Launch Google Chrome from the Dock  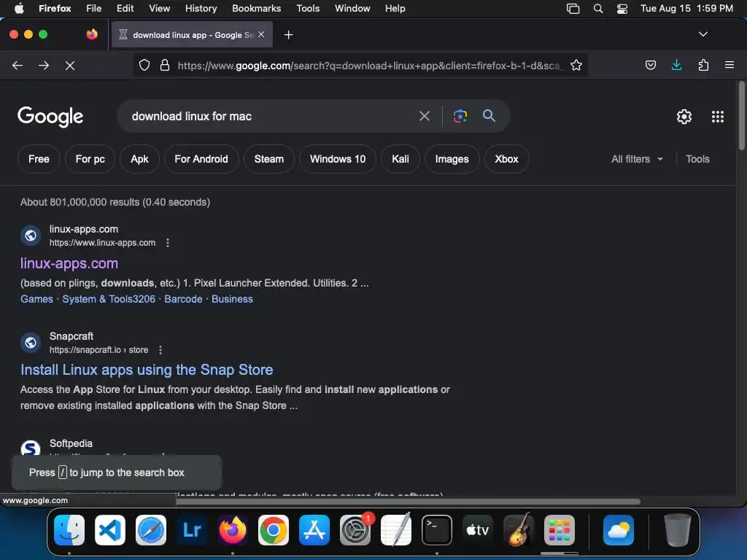coord(274,530)
